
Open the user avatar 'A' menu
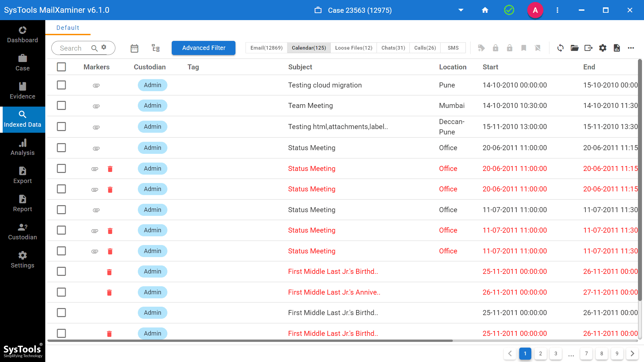click(535, 10)
